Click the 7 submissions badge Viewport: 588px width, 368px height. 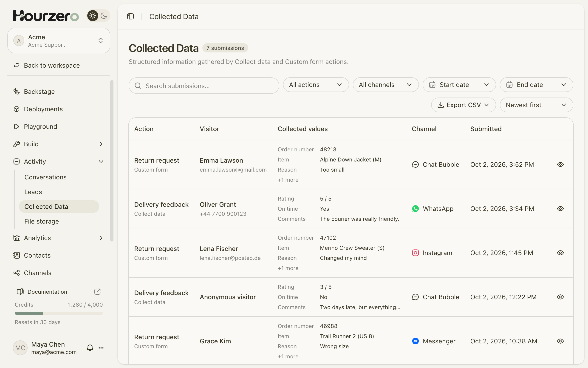(x=225, y=48)
